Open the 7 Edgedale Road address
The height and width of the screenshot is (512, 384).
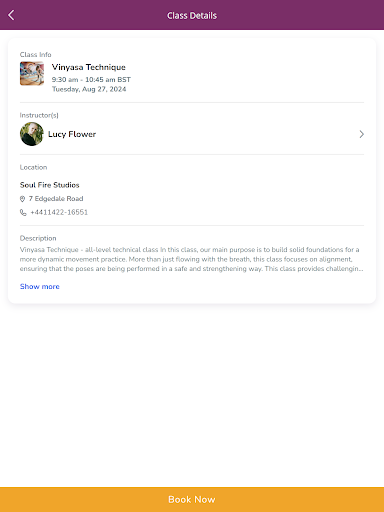[56, 199]
